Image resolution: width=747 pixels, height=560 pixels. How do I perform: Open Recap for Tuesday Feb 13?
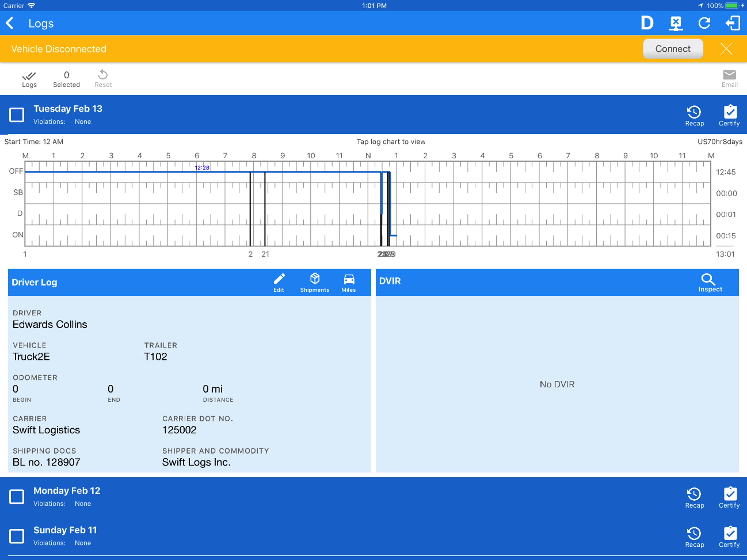[x=694, y=115]
